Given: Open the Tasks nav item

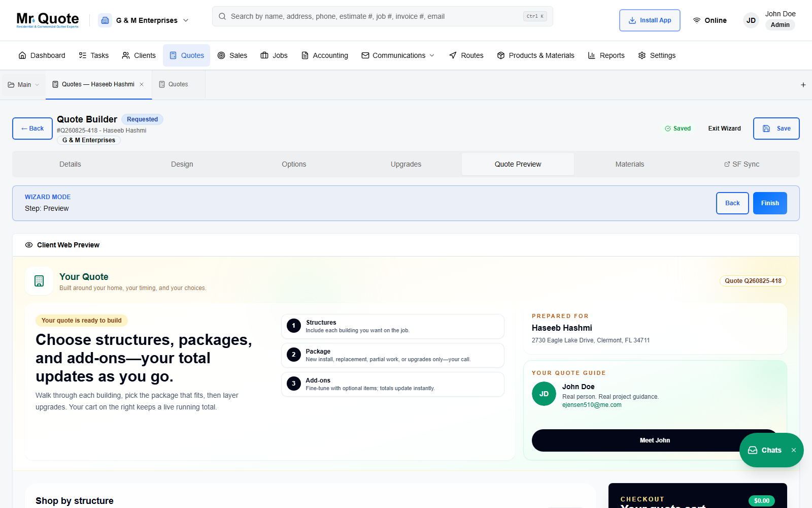Looking at the screenshot, I should coord(94,55).
